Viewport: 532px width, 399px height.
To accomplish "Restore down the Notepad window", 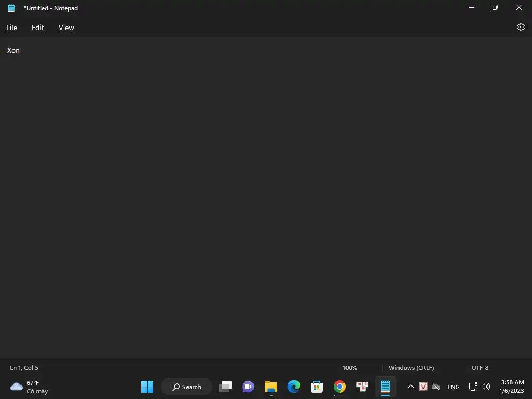I will coord(495,7).
